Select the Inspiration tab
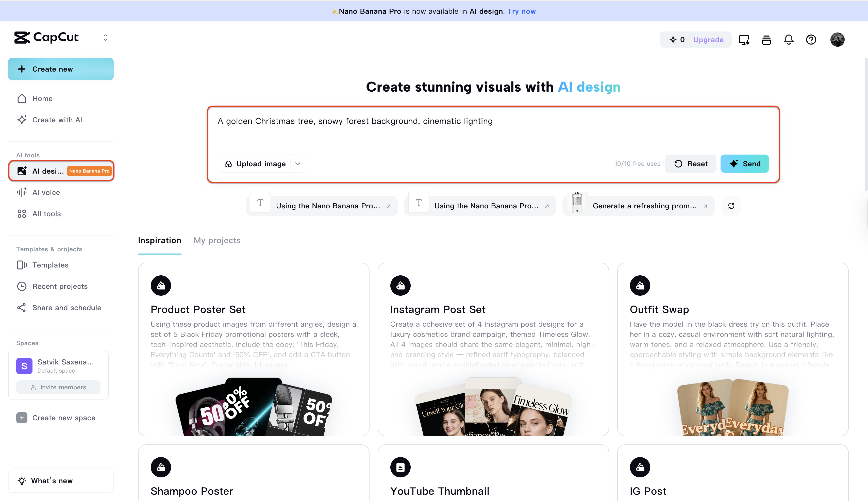 (x=159, y=241)
